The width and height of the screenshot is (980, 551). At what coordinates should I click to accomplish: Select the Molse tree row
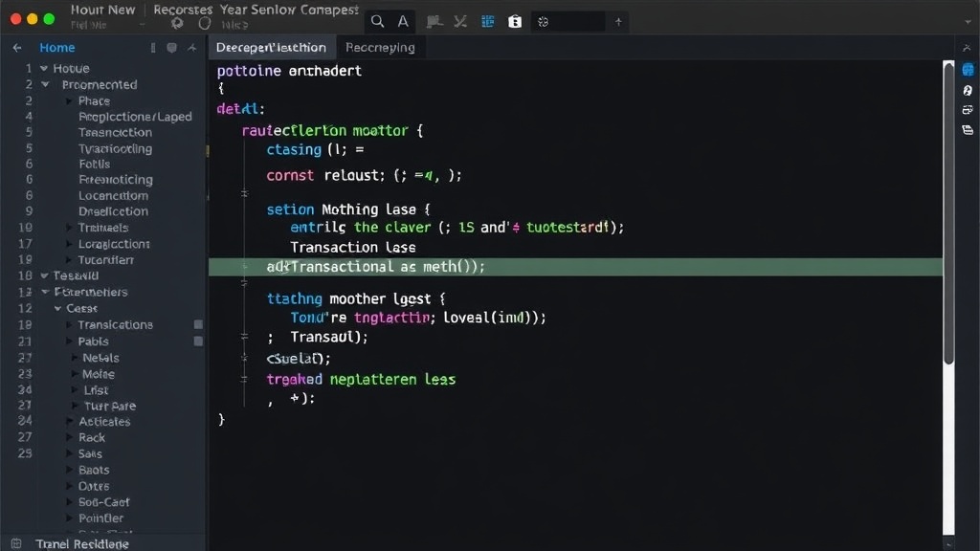click(x=99, y=374)
